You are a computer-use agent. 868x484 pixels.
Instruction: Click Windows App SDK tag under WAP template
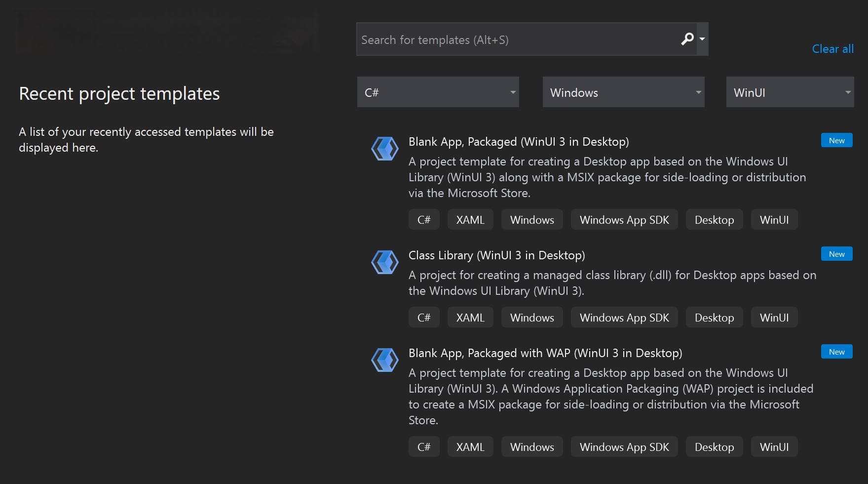624,447
